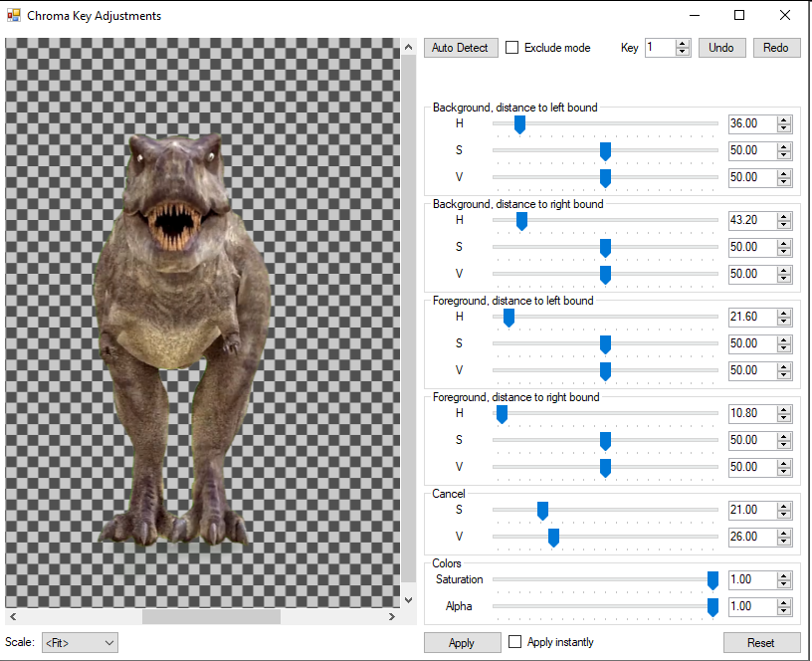812x661 pixels.
Task: Click the Cancel V value stepper
Action: point(784,537)
